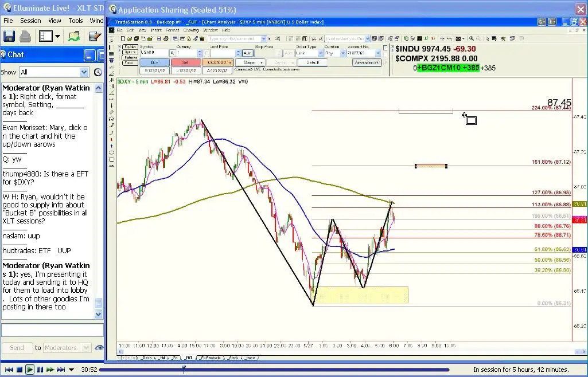Click the Quantity stepper arrows
The width and height of the screenshot is (588, 377).
point(200,53)
